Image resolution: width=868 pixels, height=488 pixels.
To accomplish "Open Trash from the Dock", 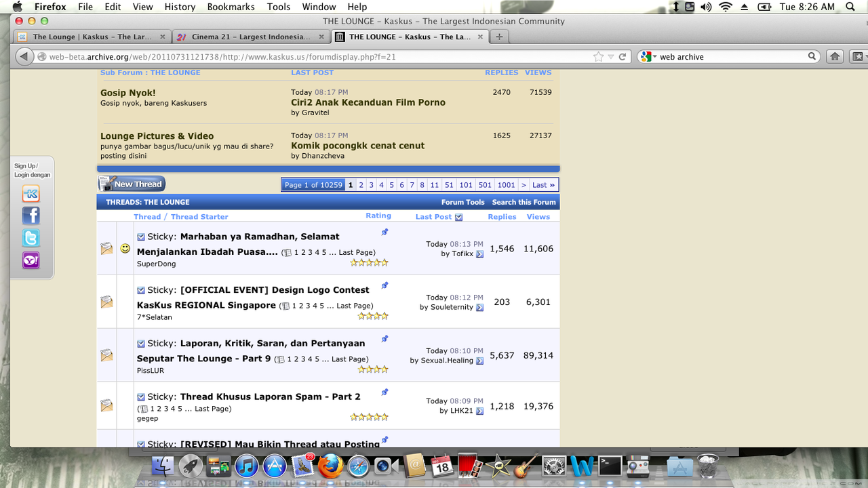I will (x=707, y=466).
